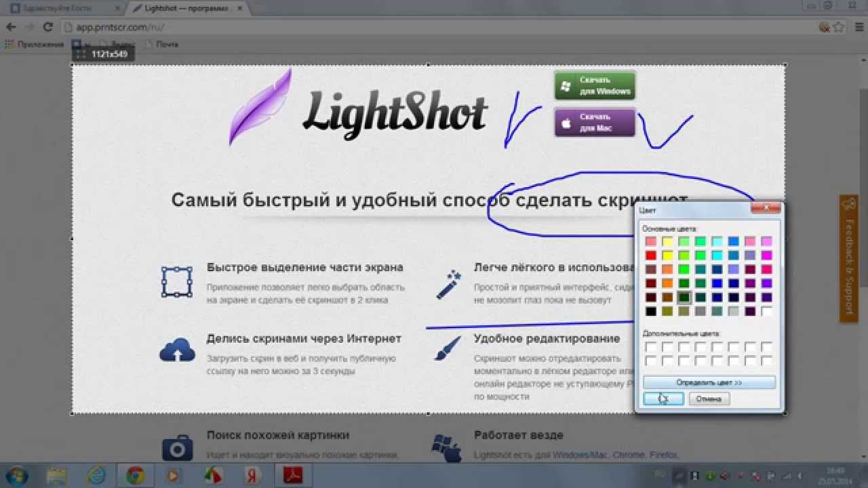Pick the bright yellow color swatch
The height and width of the screenshot is (488, 868).
point(667,256)
